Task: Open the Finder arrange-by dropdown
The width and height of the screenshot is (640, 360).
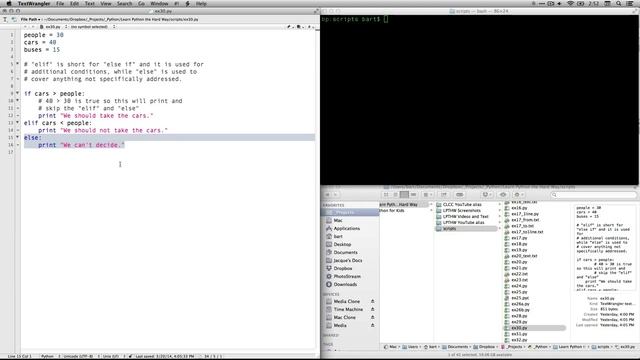Action: coord(427,195)
